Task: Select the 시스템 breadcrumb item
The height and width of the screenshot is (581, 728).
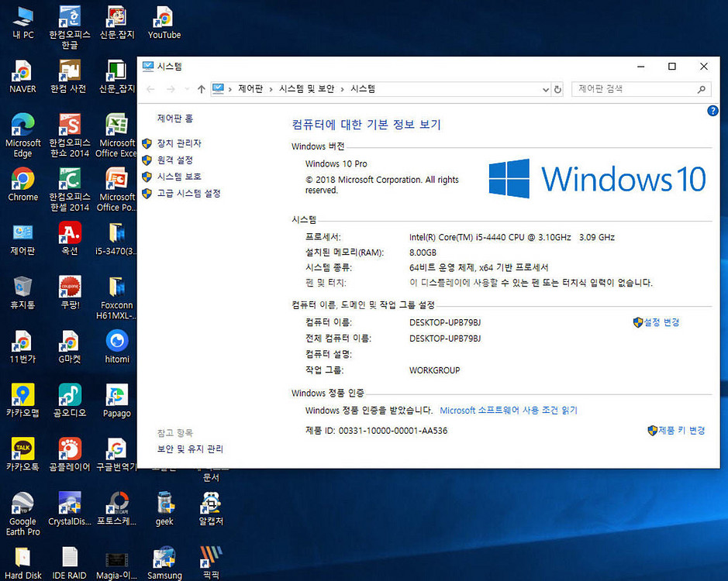Action: point(363,88)
